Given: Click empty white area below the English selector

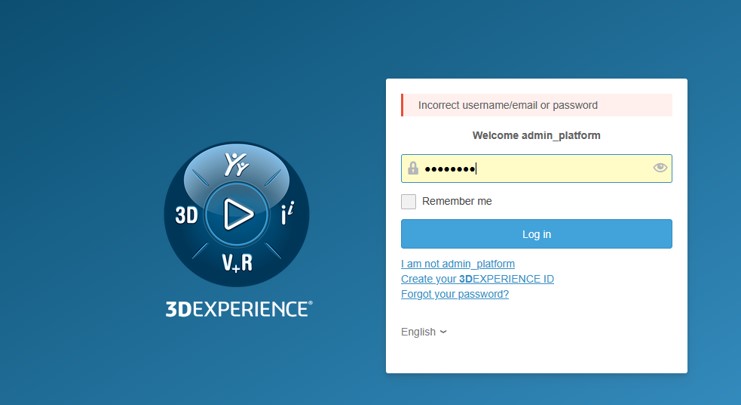Looking at the screenshot, I should [x=536, y=356].
